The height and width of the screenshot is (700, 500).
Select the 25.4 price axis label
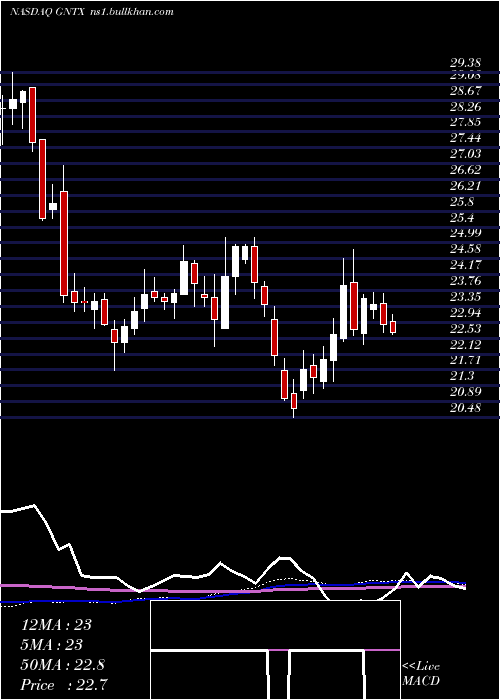[462, 217]
